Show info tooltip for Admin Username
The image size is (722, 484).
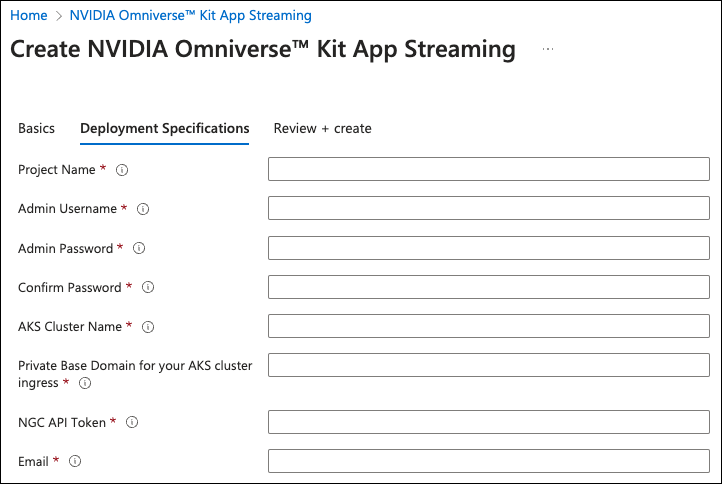coord(143,209)
